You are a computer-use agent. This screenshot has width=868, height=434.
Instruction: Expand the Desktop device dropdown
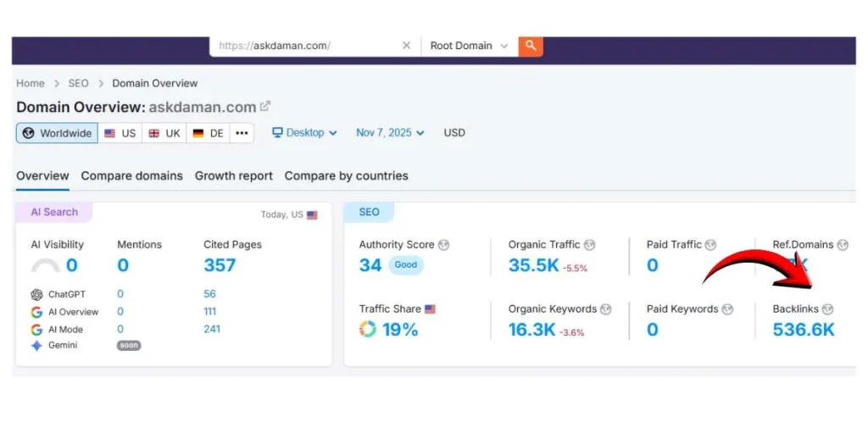[304, 133]
